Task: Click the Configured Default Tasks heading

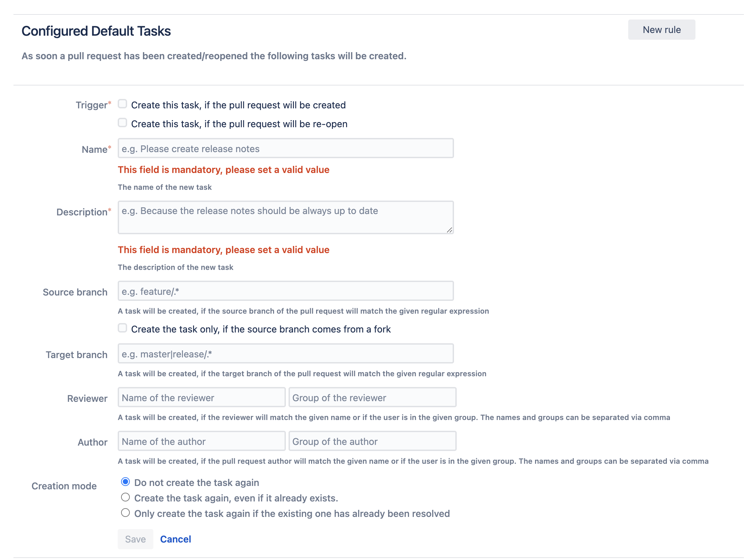Action: pyautogui.click(x=96, y=31)
